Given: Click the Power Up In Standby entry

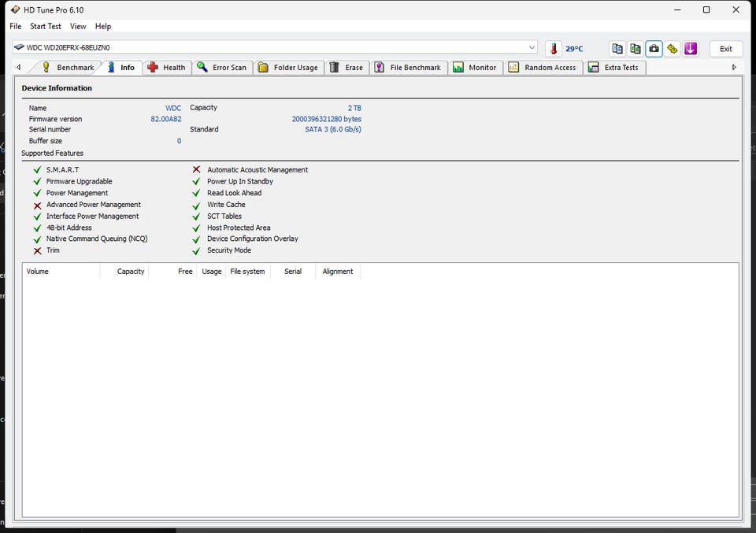Looking at the screenshot, I should (x=240, y=181).
